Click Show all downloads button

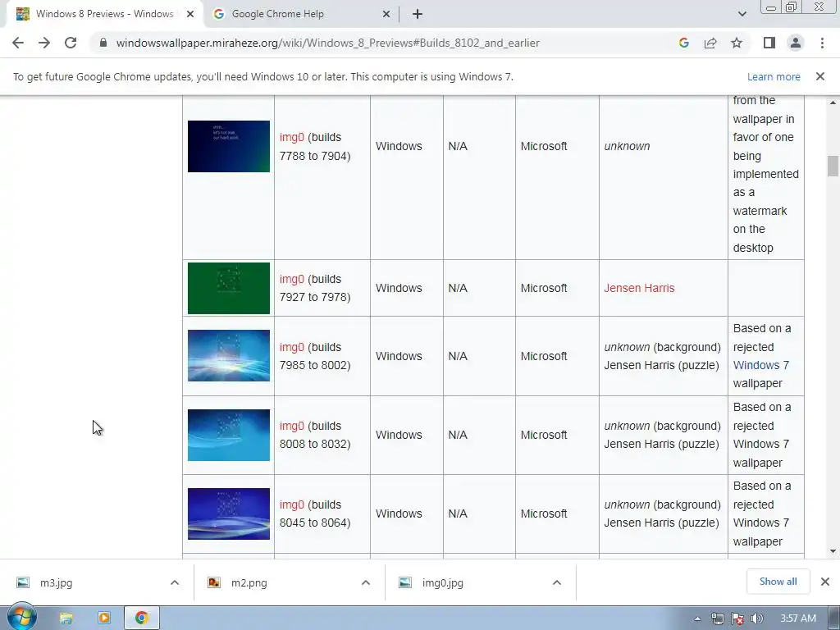(x=778, y=582)
